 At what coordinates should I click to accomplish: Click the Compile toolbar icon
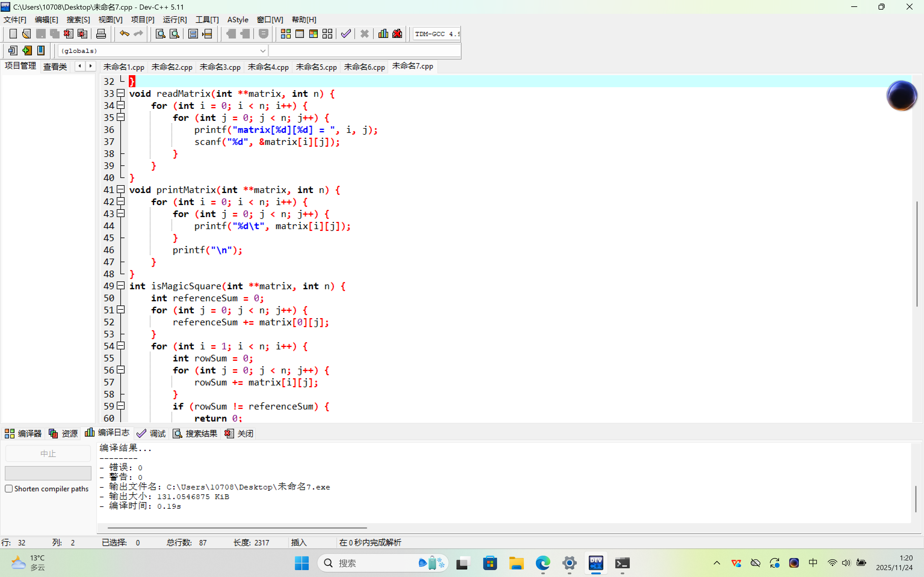(286, 34)
